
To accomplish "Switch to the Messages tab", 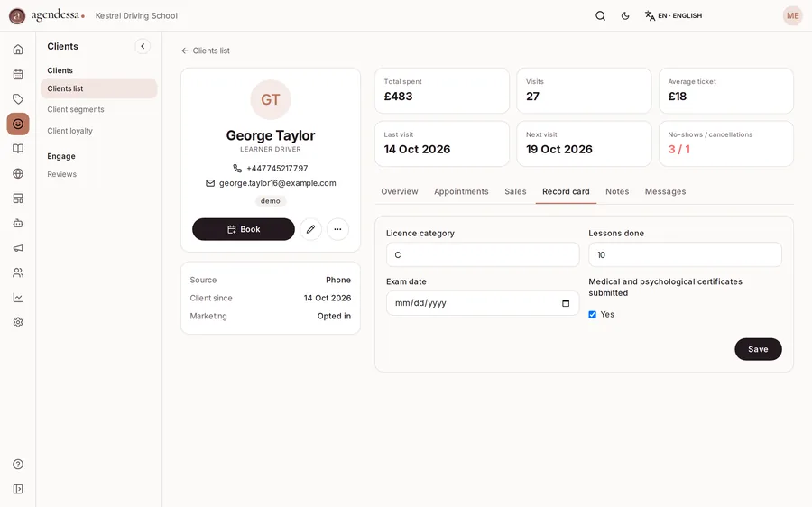I will [x=665, y=191].
